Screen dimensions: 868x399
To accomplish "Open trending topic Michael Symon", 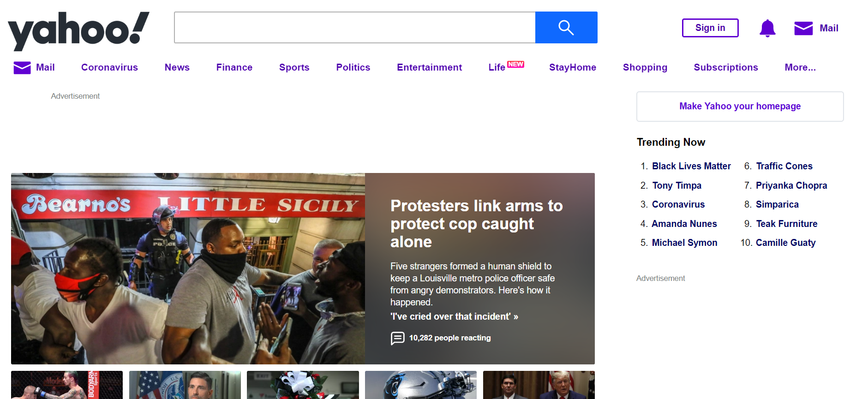I will click(684, 243).
